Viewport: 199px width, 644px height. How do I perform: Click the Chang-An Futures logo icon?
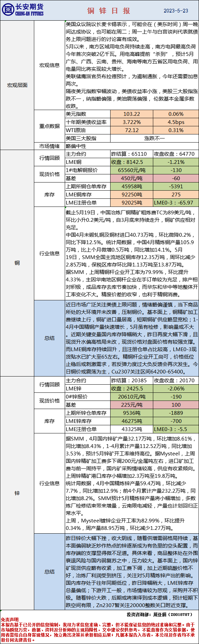[x=7, y=10]
